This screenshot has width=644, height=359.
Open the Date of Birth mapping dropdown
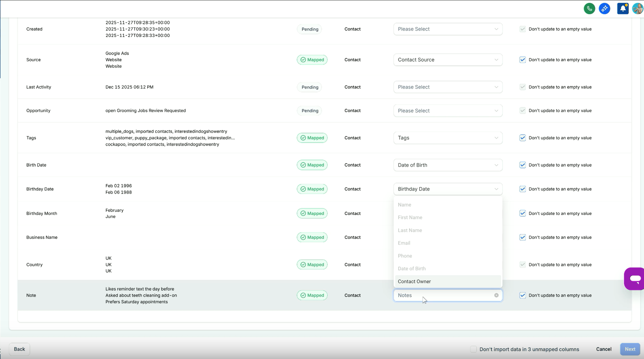(x=448, y=165)
